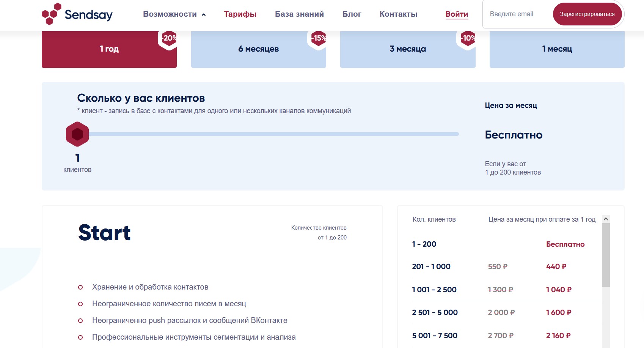Click the Войти login link
This screenshot has height=348, width=644.
coord(457,14)
